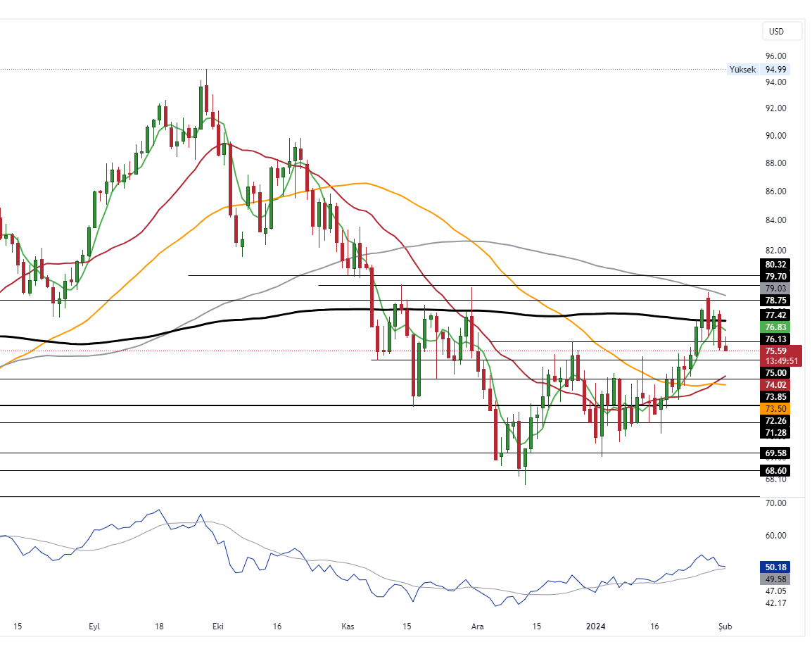Select the 80.32 horizontal level price label
This screenshot has width=812, height=661.
click(775, 265)
